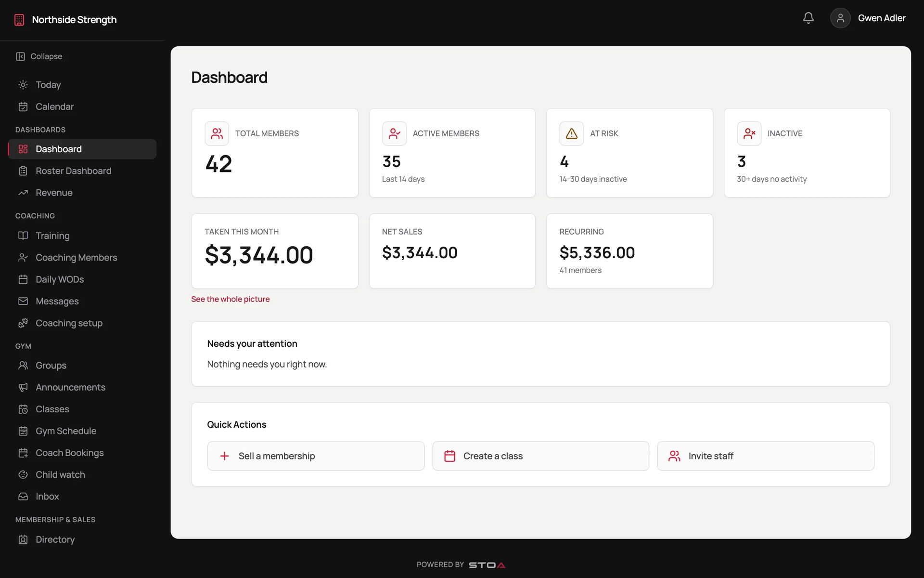Screen dimensions: 924x578
Task: Click the Net Sales $3,344.00 figure
Action: [x=420, y=252]
